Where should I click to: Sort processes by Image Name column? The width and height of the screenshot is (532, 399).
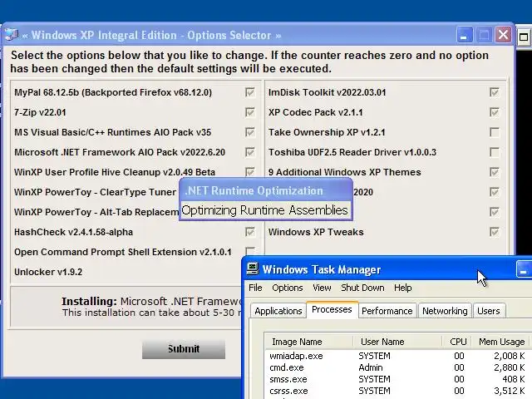308,342
